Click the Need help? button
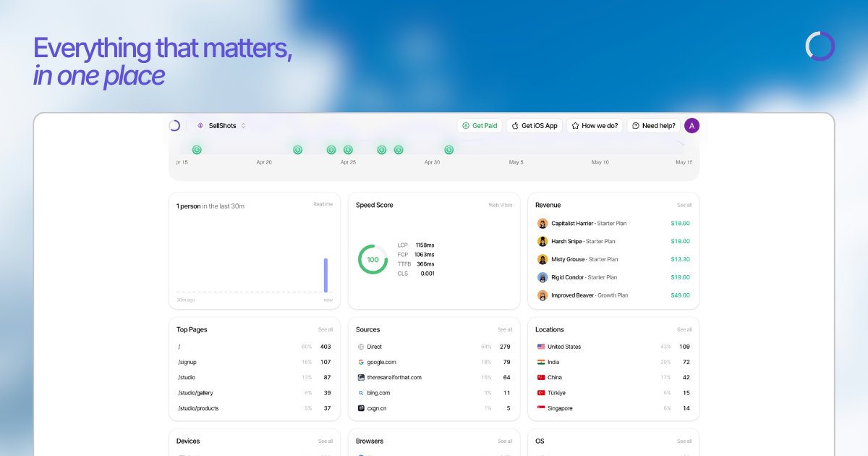Viewport: 868px width, 456px height. (654, 125)
